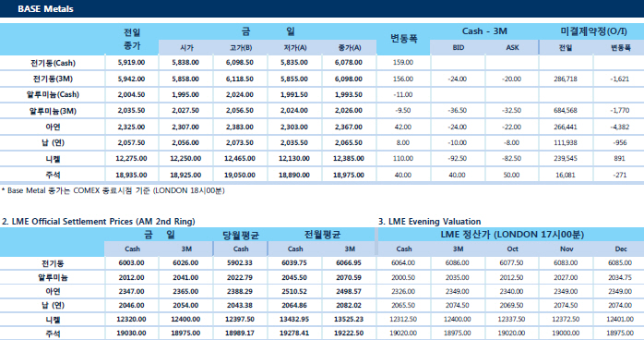The width and height of the screenshot is (644, 340).
Task: Select 아연 open interest change -4,382
Action: coord(620,127)
